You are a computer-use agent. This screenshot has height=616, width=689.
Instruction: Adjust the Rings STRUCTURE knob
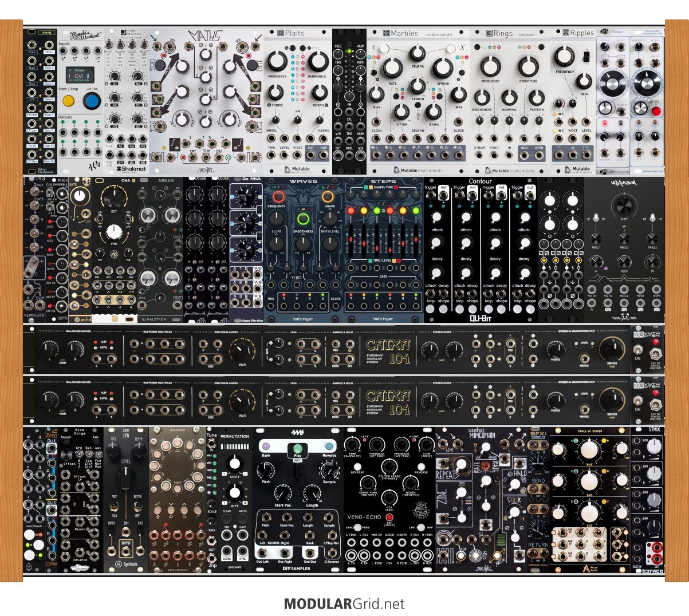pyautogui.click(x=528, y=65)
